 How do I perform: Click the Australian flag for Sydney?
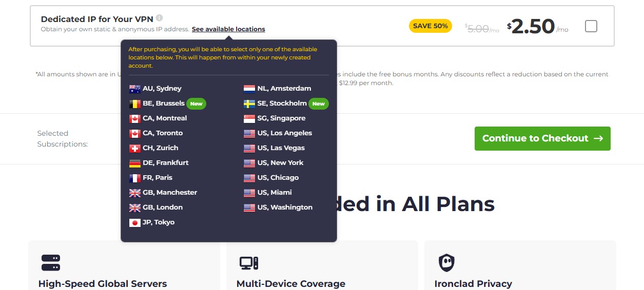click(135, 89)
